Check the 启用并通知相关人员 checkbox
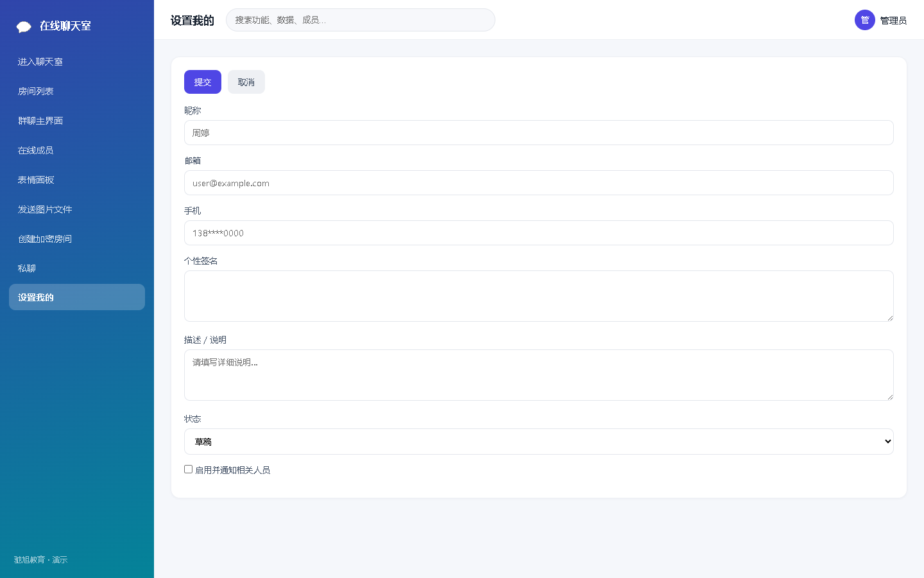 [x=189, y=469]
